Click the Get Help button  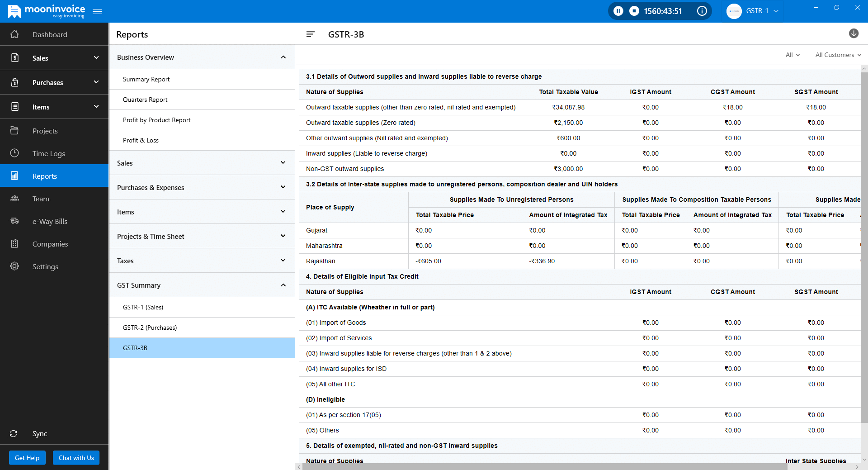[x=27, y=458]
